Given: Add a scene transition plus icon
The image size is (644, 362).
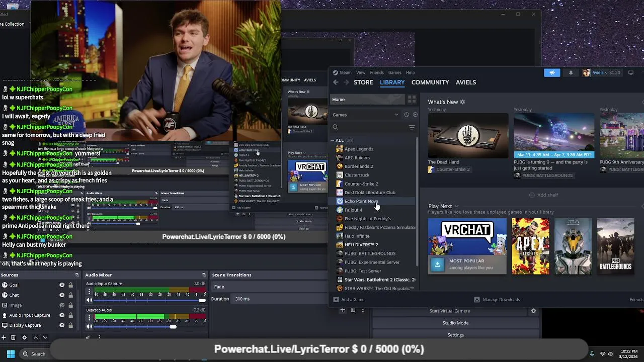Looking at the screenshot, I should coord(343,310).
